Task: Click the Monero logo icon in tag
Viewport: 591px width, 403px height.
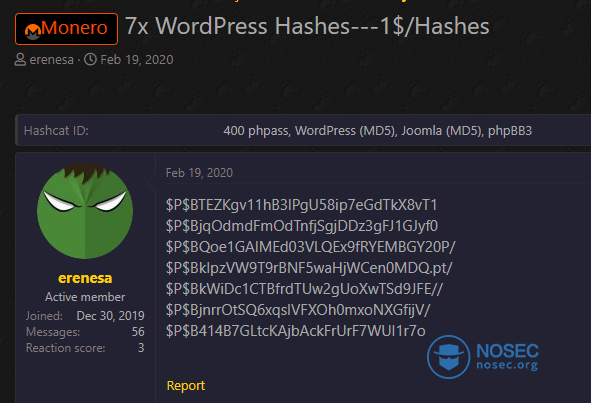Action: pos(33,31)
